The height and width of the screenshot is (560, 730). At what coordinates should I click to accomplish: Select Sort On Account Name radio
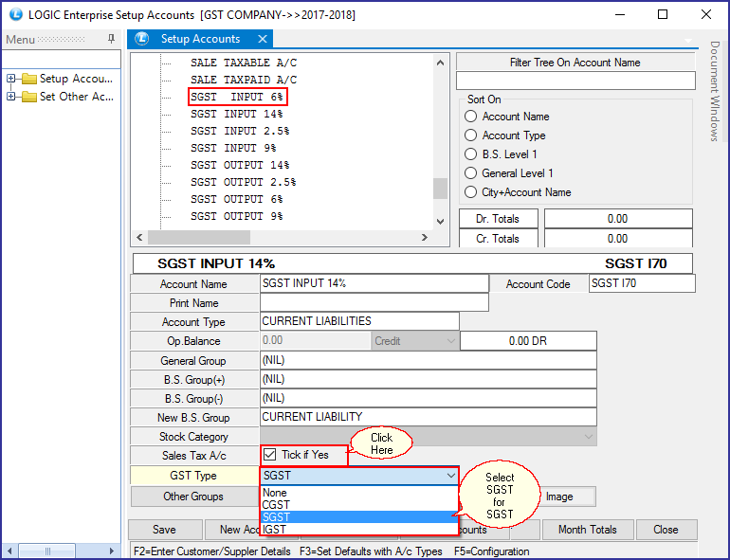[x=470, y=117]
